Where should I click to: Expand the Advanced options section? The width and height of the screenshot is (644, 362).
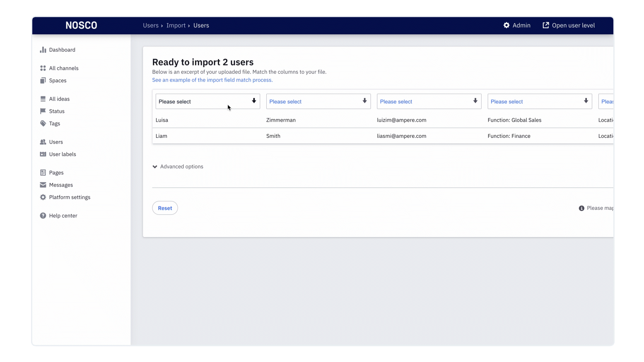178,167
